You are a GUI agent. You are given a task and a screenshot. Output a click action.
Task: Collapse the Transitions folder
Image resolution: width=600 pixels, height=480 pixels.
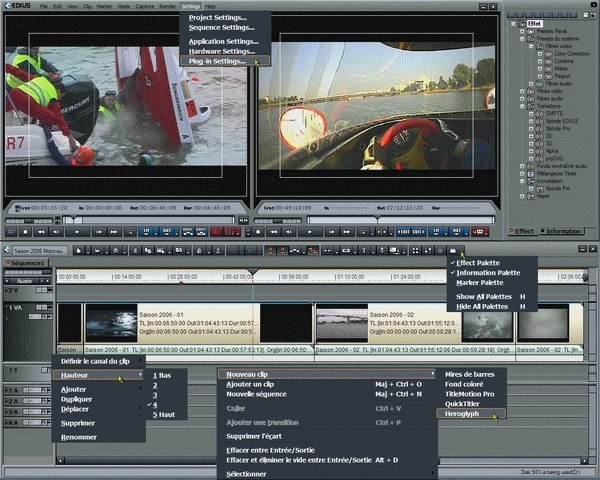(522, 106)
